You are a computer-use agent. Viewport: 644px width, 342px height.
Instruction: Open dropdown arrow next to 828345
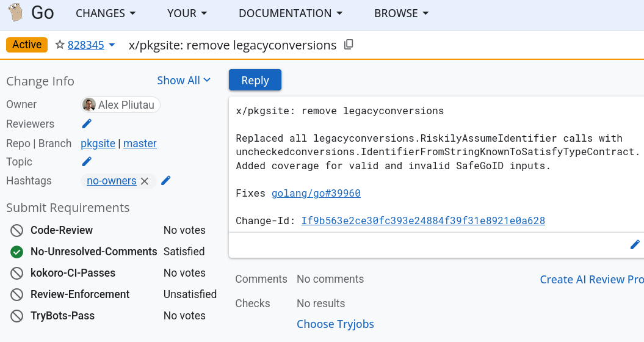pyautogui.click(x=112, y=45)
